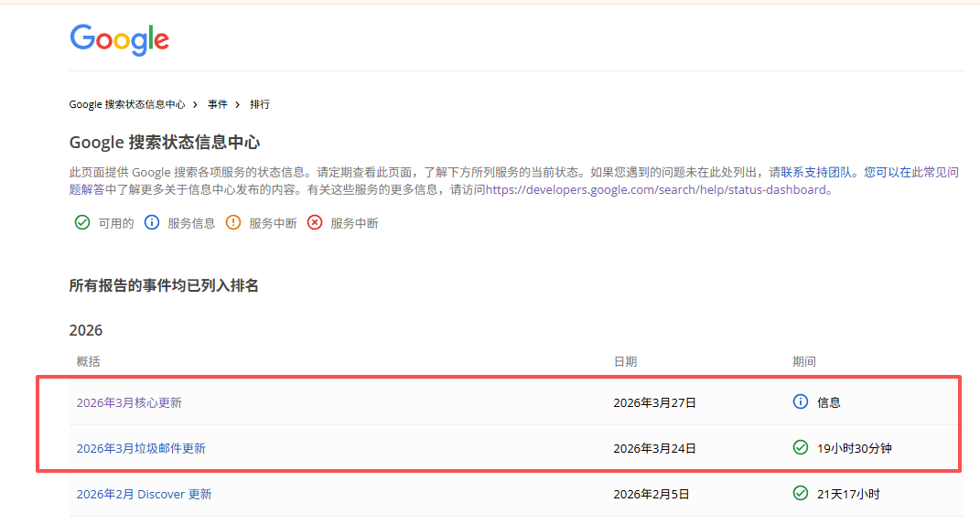Click the 期间 column header

click(804, 361)
